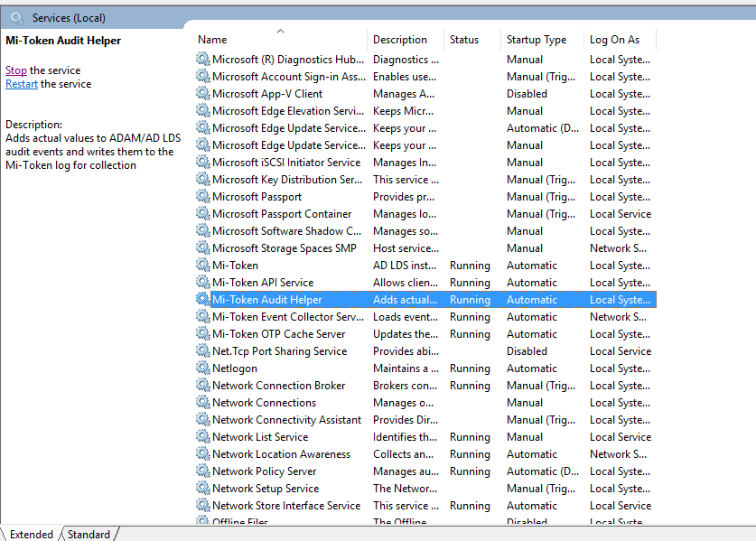Click gear icon of Network Setup Service

[202, 488]
